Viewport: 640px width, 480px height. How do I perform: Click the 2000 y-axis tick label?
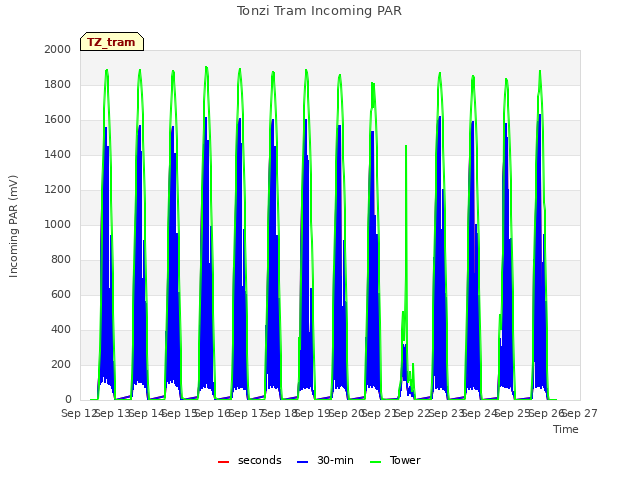pos(58,49)
